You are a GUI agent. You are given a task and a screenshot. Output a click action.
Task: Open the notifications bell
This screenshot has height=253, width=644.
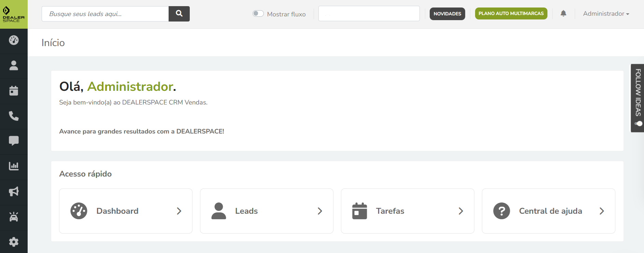tap(563, 14)
